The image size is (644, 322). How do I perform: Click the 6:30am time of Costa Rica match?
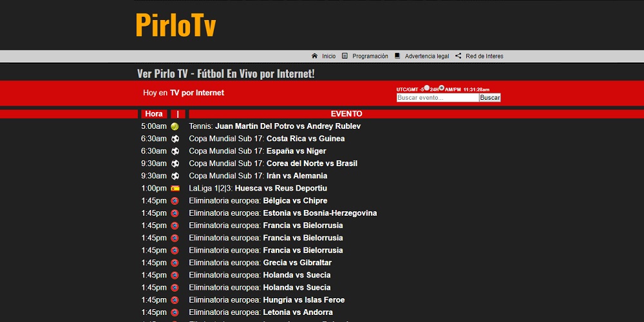point(154,139)
